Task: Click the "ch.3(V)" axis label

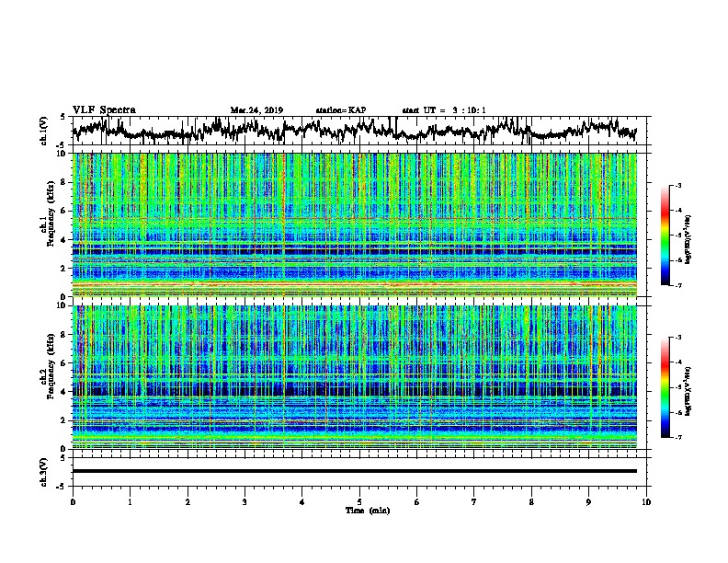Action: 44,472
